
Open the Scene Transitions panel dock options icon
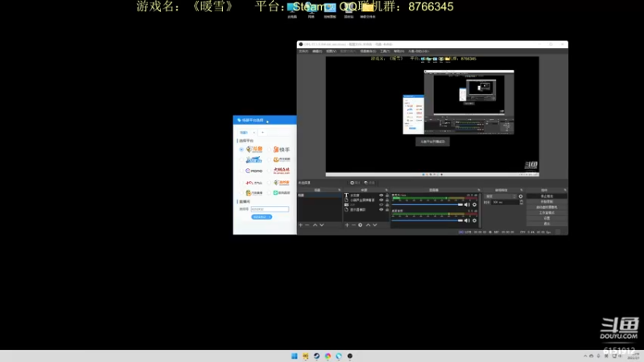click(x=521, y=190)
